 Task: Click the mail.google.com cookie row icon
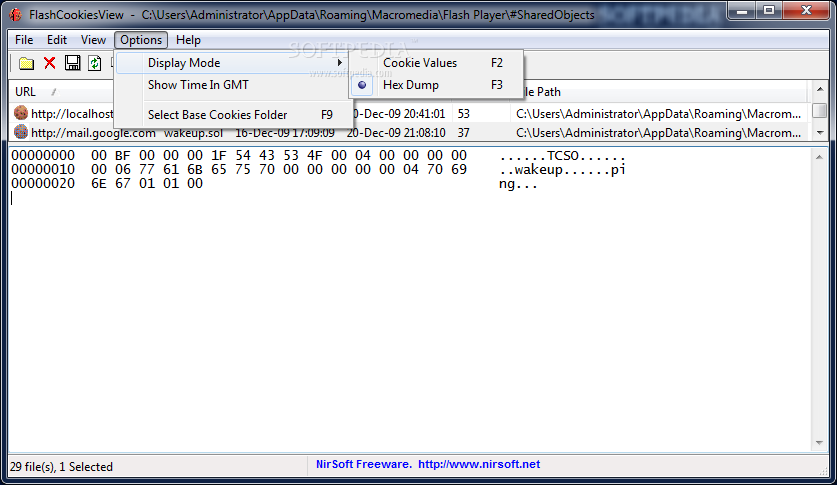pos(21,131)
